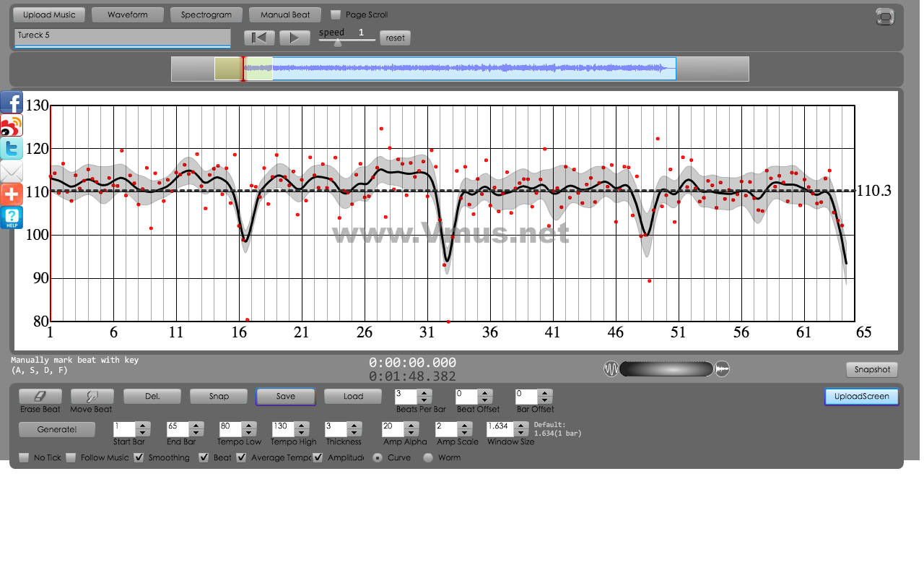Image resolution: width=924 pixels, height=578 pixels.
Task: Enable the No Tick checkbox
Action: click(24, 457)
